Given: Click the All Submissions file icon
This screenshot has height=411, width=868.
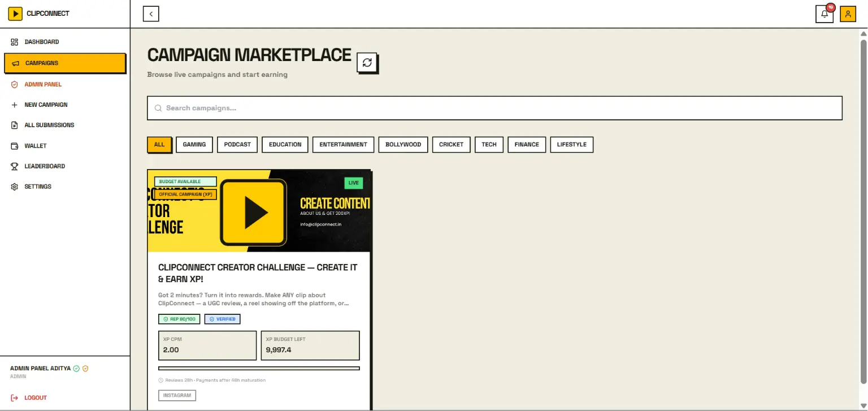Looking at the screenshot, I should pyautogui.click(x=15, y=125).
